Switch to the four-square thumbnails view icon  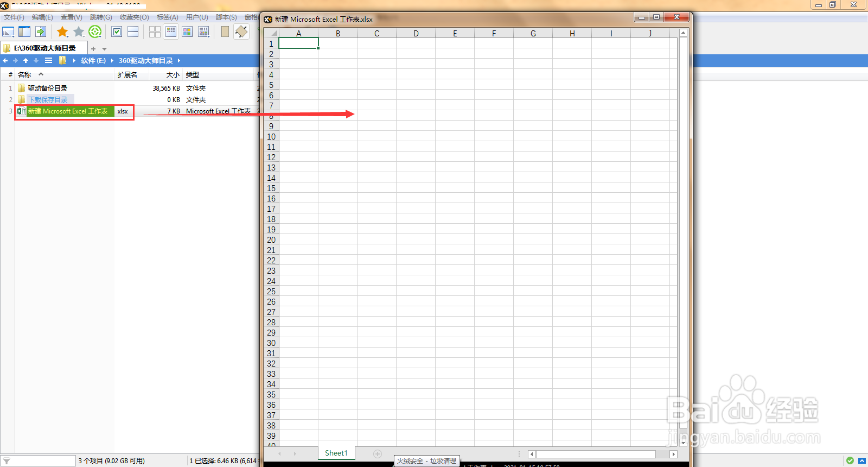click(x=155, y=32)
